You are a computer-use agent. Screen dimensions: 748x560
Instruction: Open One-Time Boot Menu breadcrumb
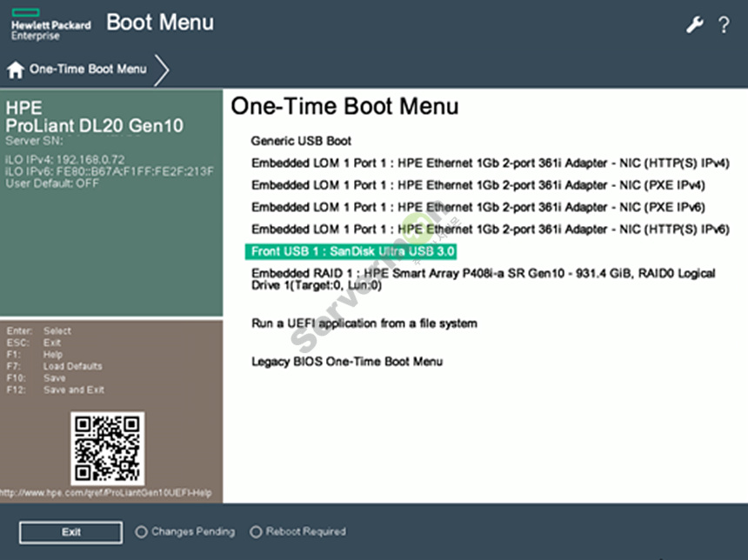88,70
